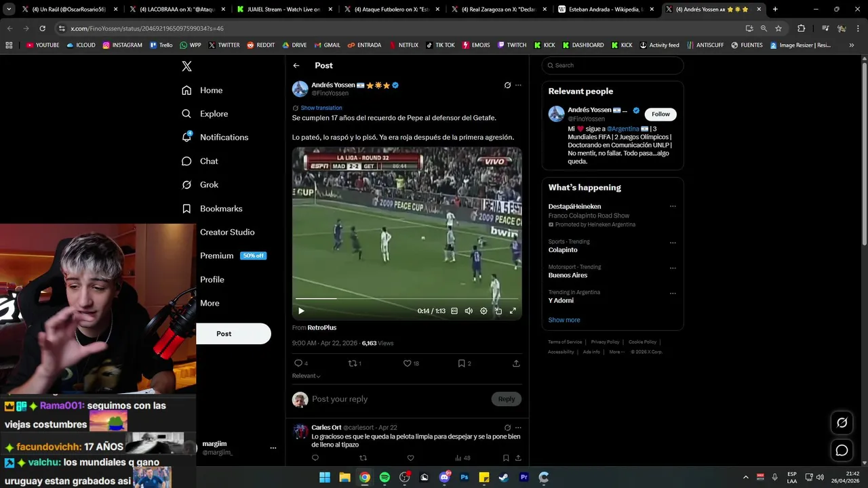Open margiim account menu
The height and width of the screenshot is (488, 868).
click(238, 447)
